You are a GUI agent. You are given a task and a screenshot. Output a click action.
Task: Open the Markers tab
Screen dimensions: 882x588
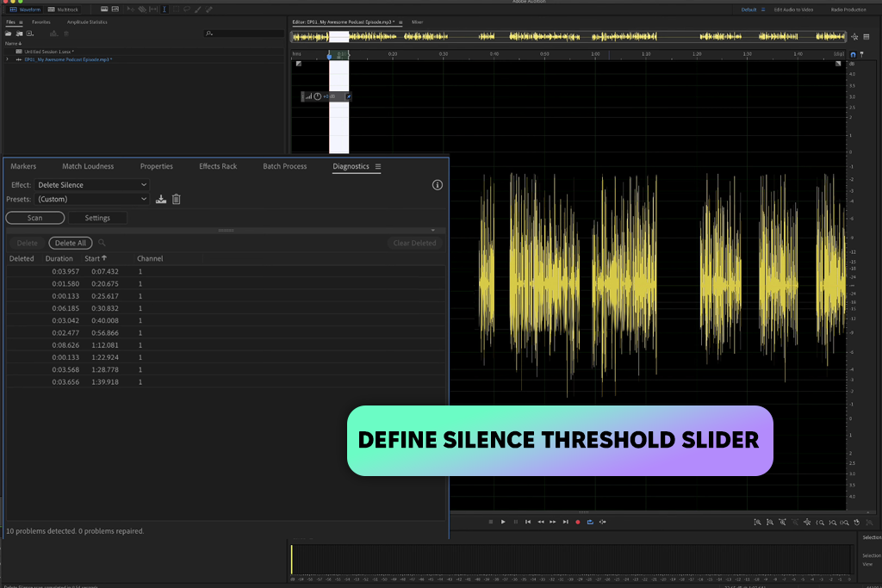coord(23,166)
